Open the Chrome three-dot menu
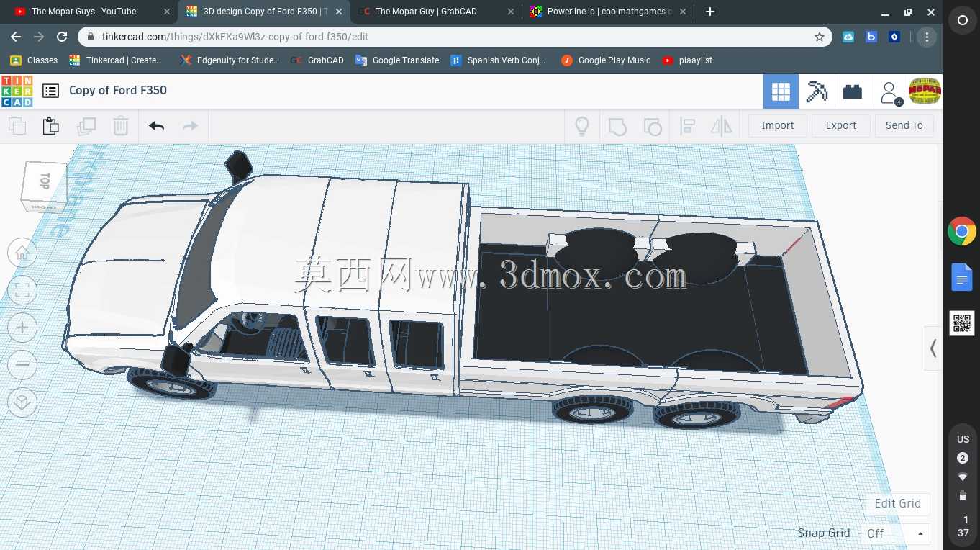Viewport: 980px width, 550px height. [927, 37]
